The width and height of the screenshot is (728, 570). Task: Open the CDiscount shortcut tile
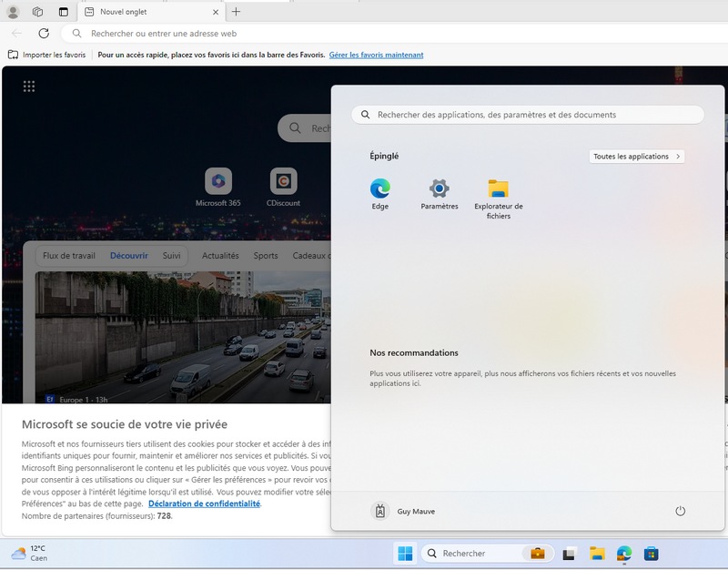[x=283, y=188]
